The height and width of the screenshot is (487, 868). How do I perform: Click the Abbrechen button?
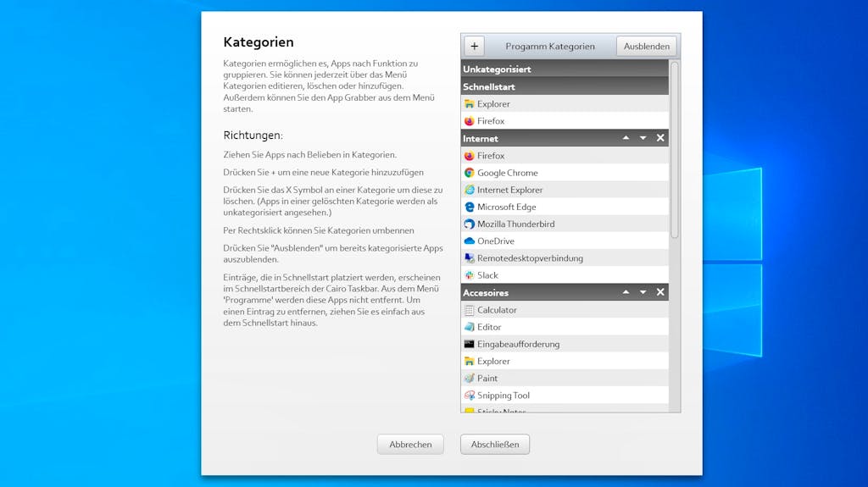click(410, 445)
